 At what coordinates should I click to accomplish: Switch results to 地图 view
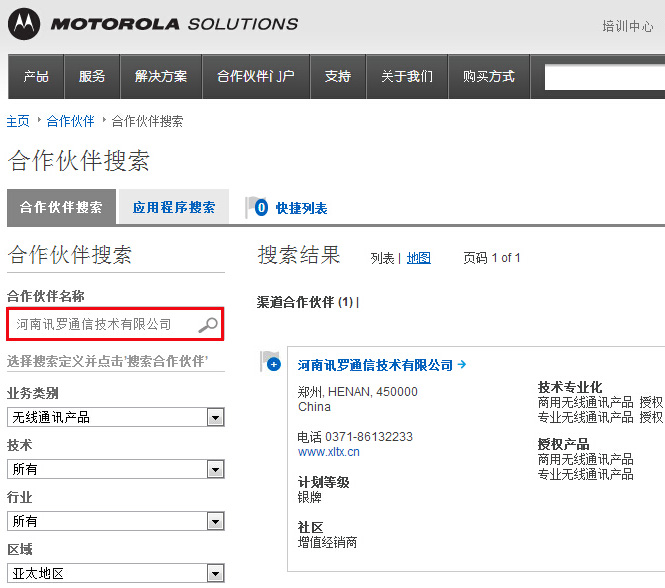pos(419,258)
